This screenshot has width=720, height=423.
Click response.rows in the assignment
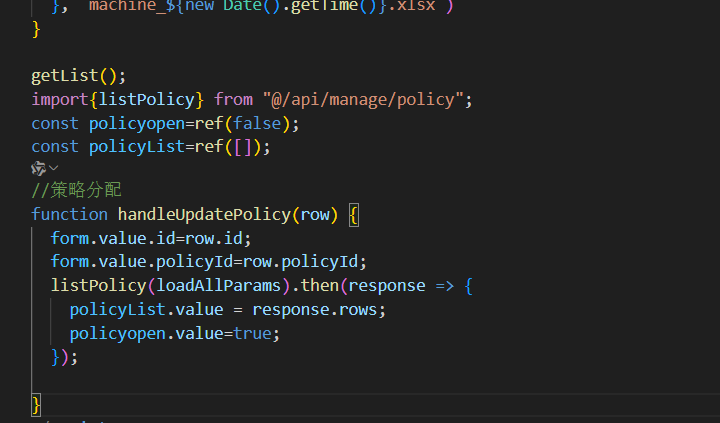315,310
